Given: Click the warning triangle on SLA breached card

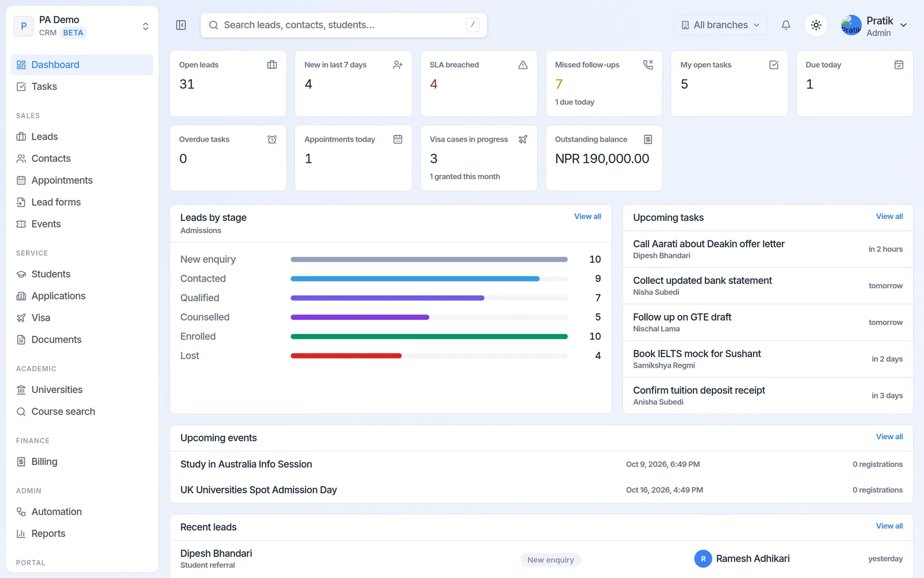Looking at the screenshot, I should 523,65.
